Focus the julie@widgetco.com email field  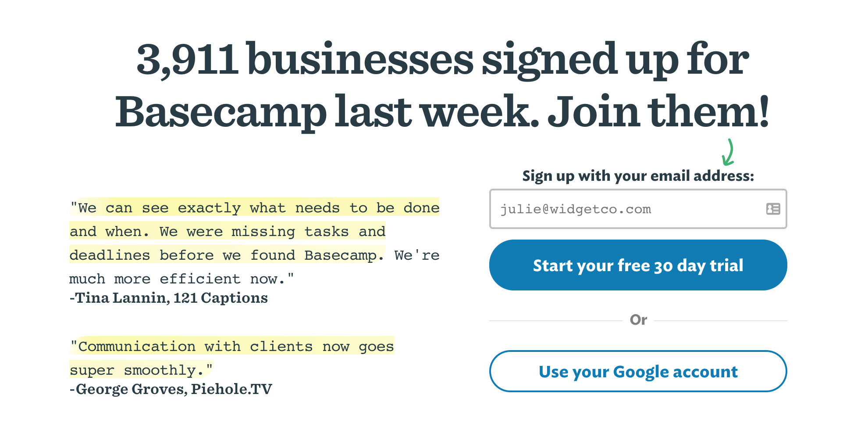click(x=638, y=209)
